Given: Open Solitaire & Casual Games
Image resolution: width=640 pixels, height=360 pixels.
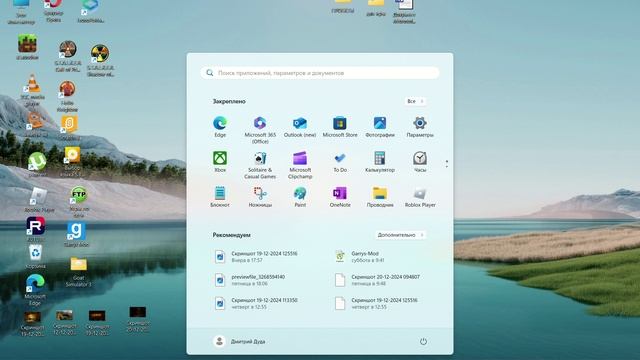Looking at the screenshot, I should [x=260, y=165].
